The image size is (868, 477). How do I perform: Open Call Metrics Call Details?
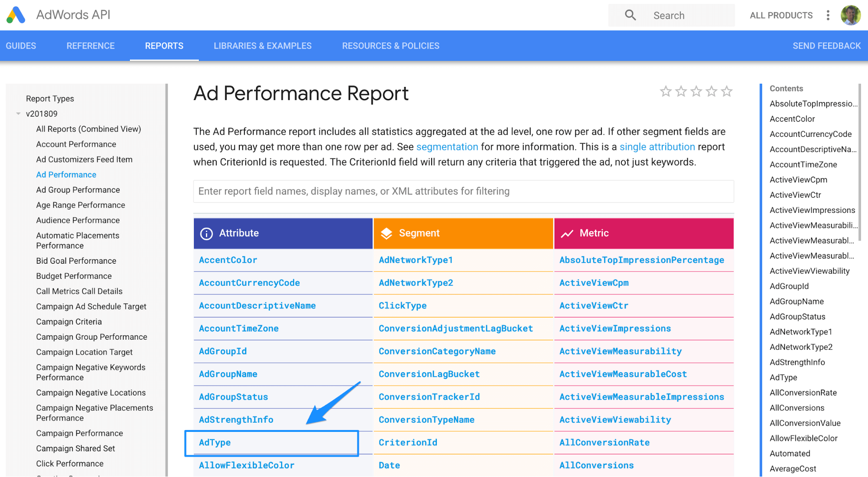coord(79,291)
